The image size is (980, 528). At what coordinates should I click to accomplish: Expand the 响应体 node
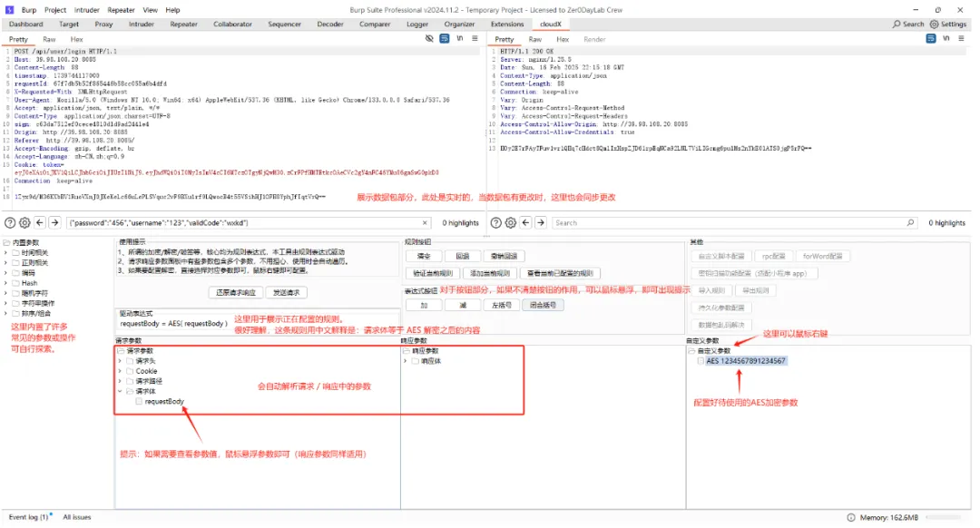coord(405,360)
